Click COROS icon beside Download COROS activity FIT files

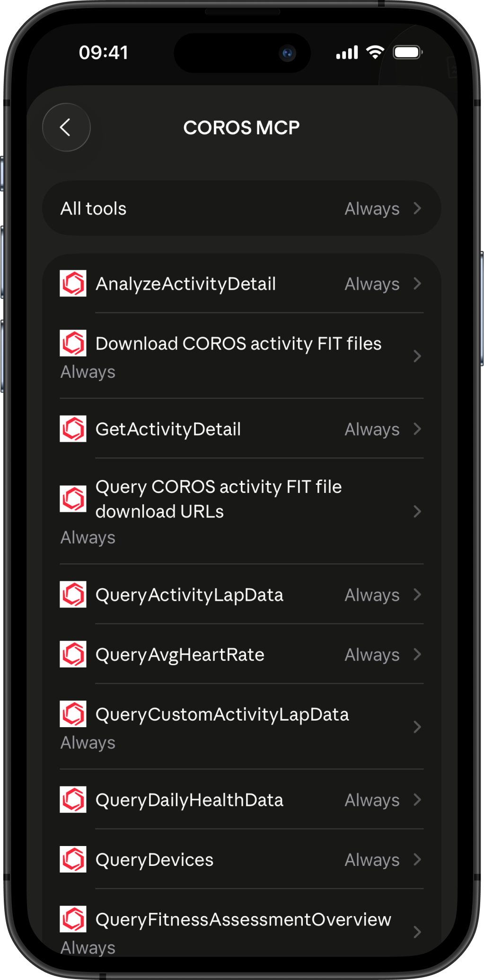pos(73,343)
